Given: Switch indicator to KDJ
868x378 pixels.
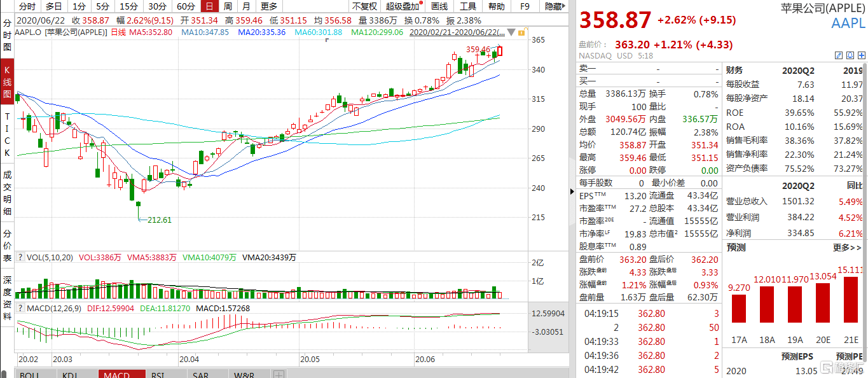Looking at the screenshot, I should pos(77,374).
